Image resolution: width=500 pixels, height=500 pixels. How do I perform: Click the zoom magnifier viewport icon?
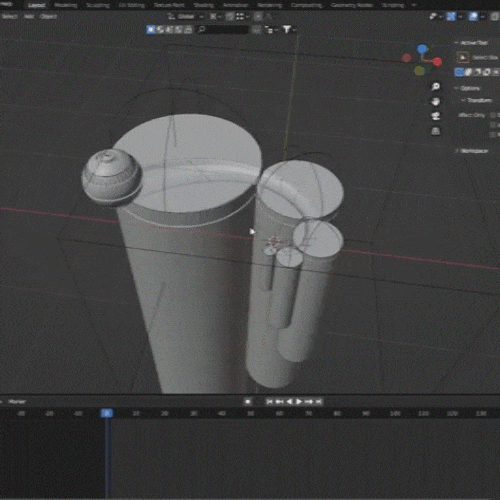click(435, 87)
